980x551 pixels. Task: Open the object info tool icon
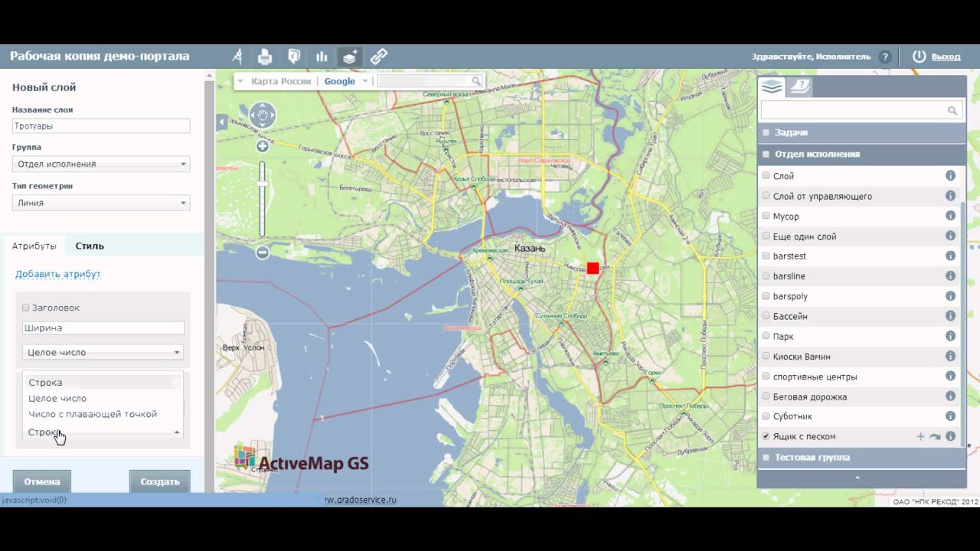(294, 56)
